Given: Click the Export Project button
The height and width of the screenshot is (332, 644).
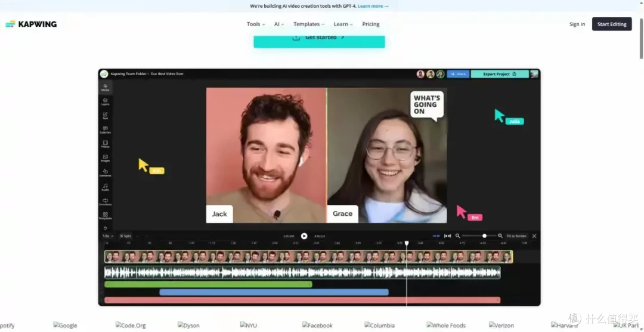Looking at the screenshot, I should (x=500, y=74).
